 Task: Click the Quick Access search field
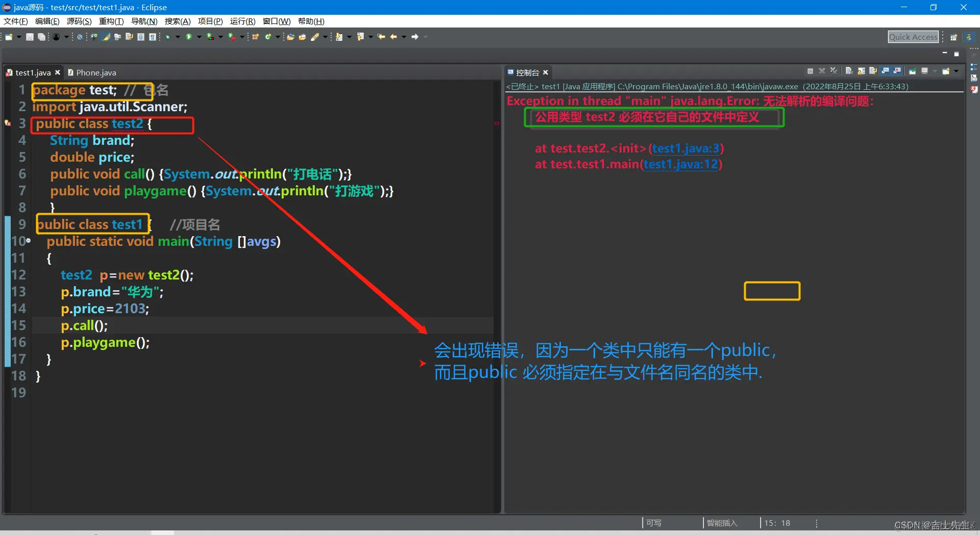click(x=913, y=37)
